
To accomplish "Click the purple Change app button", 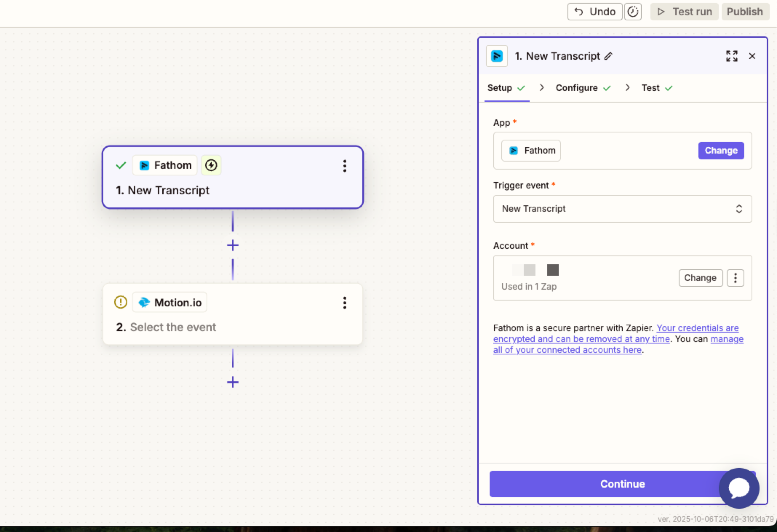I will (721, 151).
